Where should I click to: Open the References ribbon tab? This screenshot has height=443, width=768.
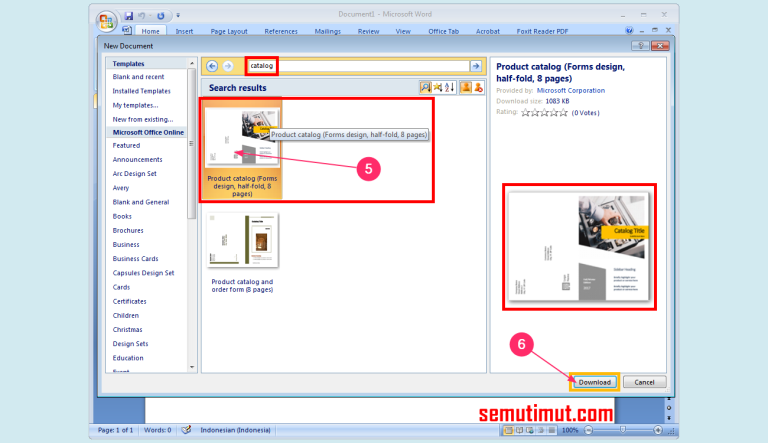[281, 31]
